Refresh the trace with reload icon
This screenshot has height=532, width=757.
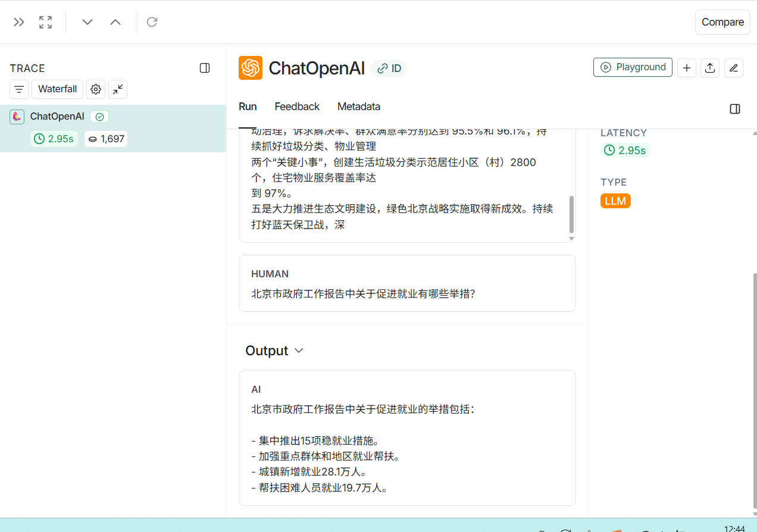[152, 22]
